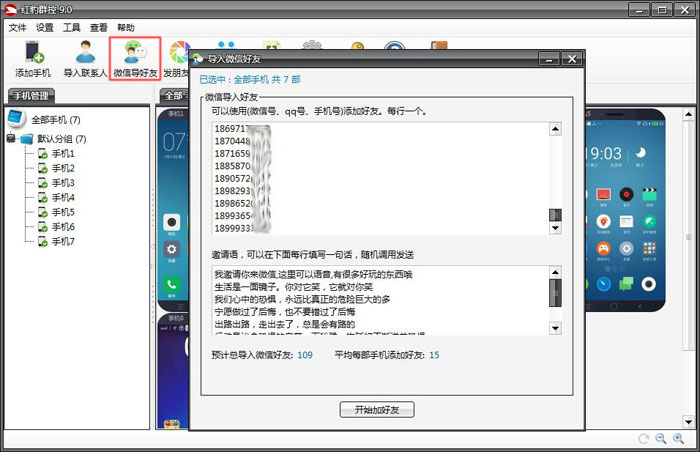Tap the white news card app icon
700x452 pixels.
tap(626, 222)
